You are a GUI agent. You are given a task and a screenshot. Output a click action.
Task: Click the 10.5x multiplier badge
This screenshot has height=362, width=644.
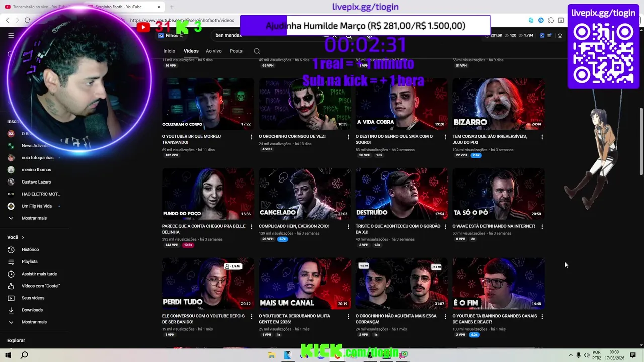tap(188, 245)
